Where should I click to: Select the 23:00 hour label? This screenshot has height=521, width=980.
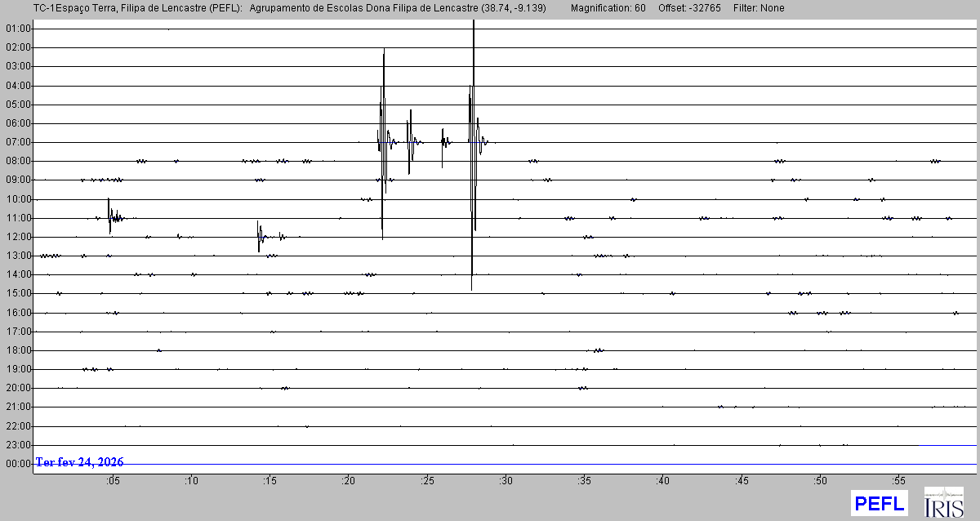tap(18, 445)
